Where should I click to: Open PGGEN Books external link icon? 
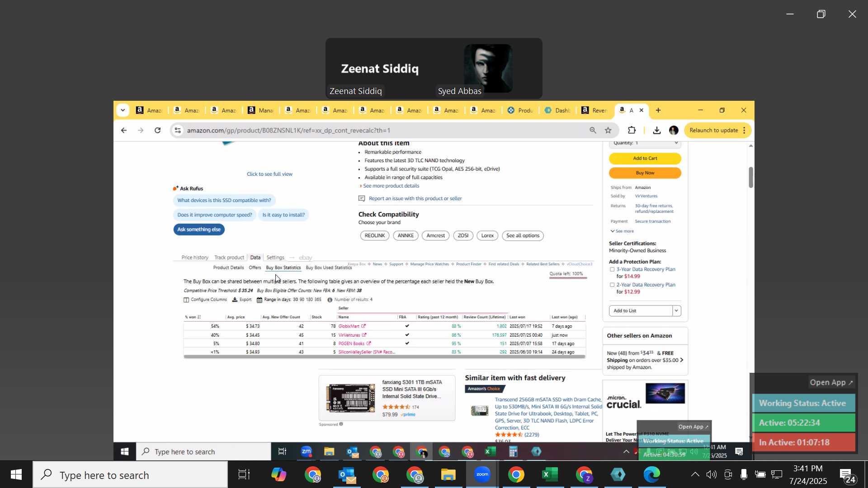pos(369,344)
